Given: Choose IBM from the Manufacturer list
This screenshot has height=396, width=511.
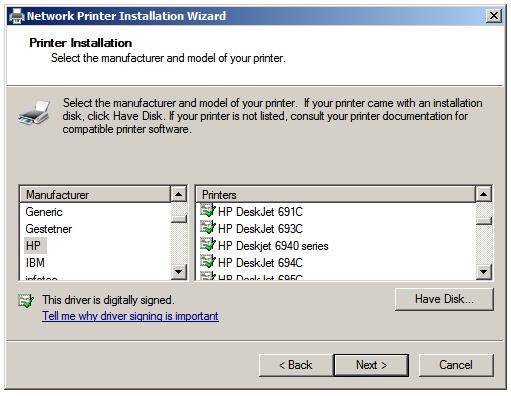Looking at the screenshot, I should point(35,263).
